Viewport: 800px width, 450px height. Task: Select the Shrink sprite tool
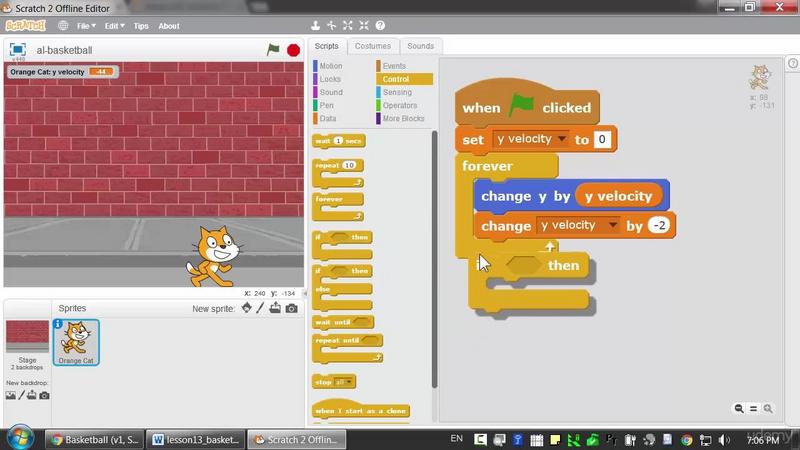[x=364, y=26]
